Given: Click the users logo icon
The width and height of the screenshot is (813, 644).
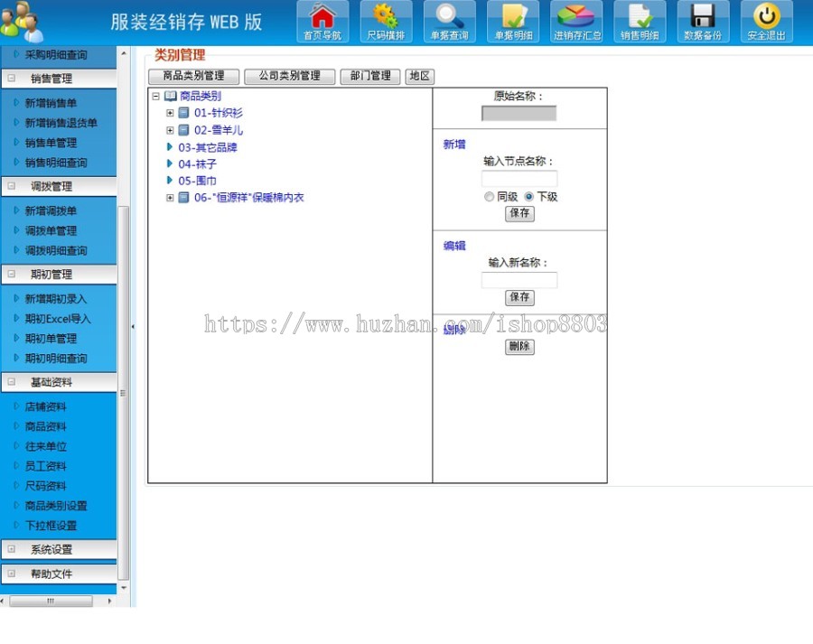Looking at the screenshot, I should (x=22, y=22).
